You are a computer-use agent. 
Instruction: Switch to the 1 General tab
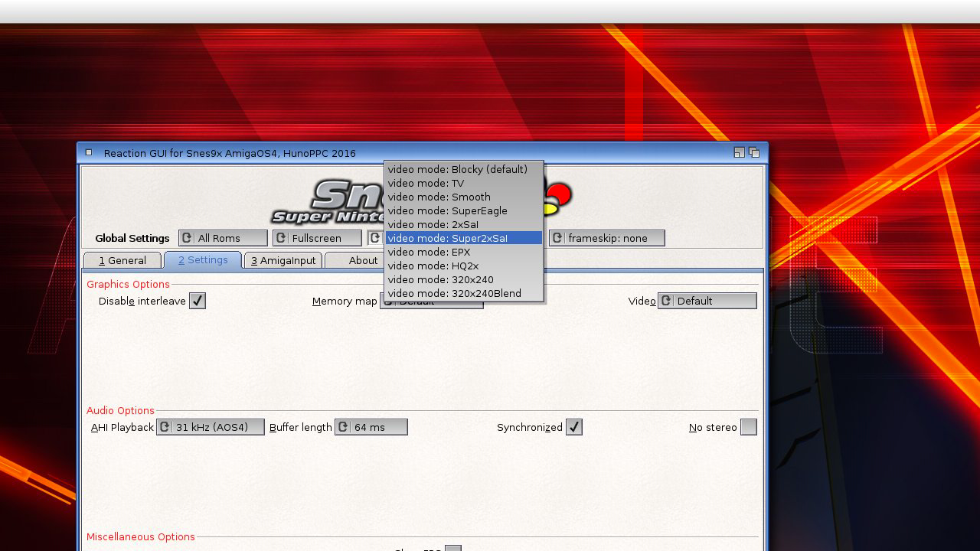tap(122, 260)
